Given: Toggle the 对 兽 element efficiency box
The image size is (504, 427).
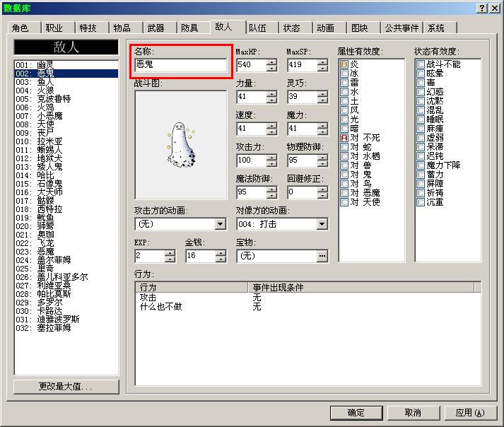Looking at the screenshot, I should (x=344, y=165).
